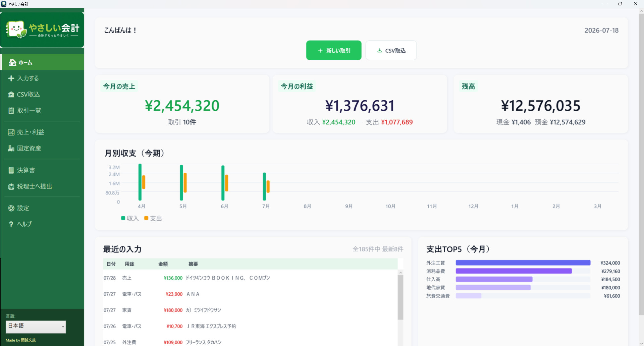Click the app icon in the title bar
644x346 pixels.
(4, 4)
